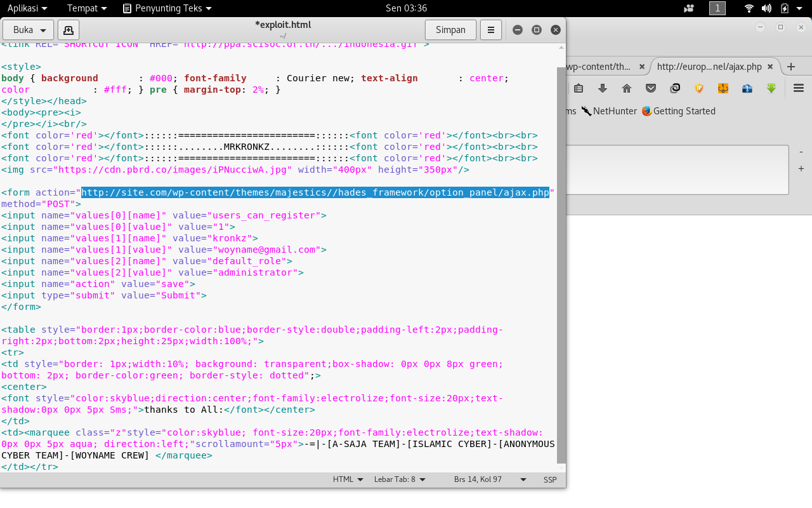Open the HTML language selector in status bar

pos(348,479)
